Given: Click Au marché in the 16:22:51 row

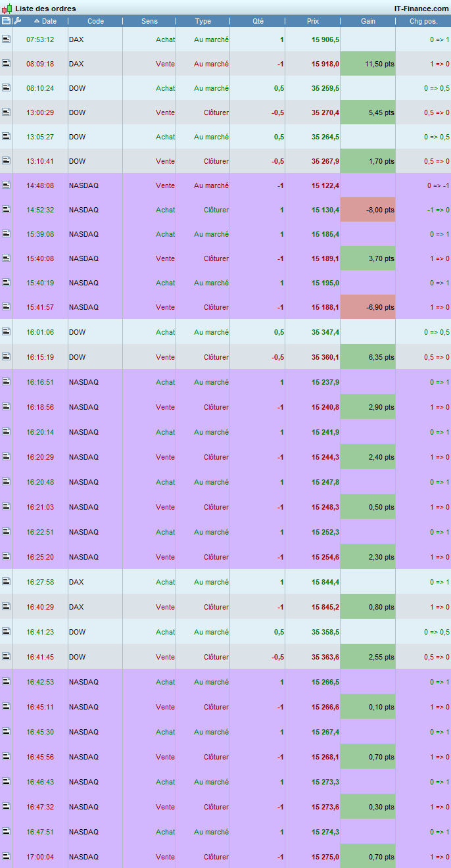Looking at the screenshot, I should 212,532.
